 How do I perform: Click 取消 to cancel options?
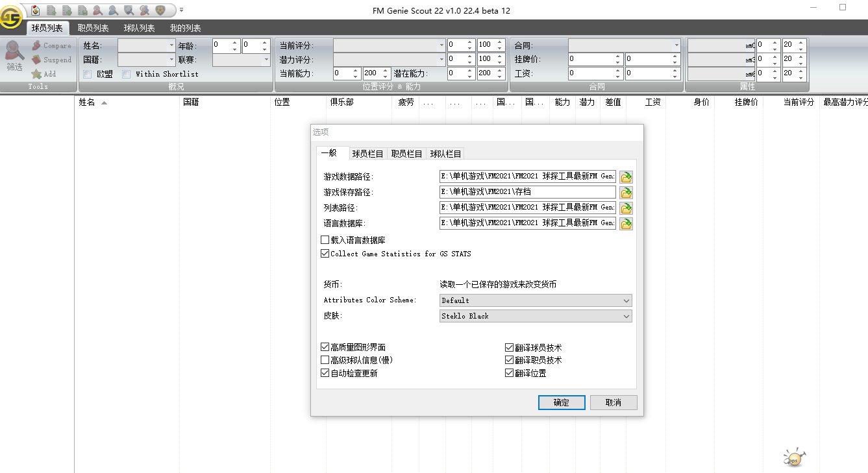(x=613, y=402)
